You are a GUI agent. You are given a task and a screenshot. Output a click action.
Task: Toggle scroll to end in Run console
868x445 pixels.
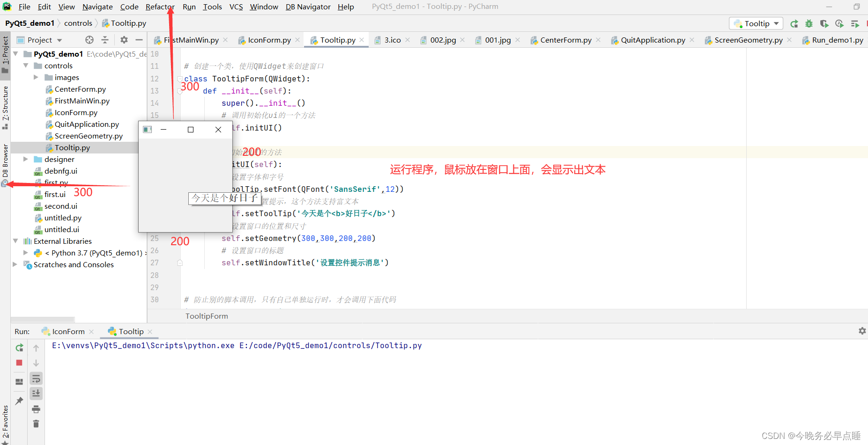point(36,393)
